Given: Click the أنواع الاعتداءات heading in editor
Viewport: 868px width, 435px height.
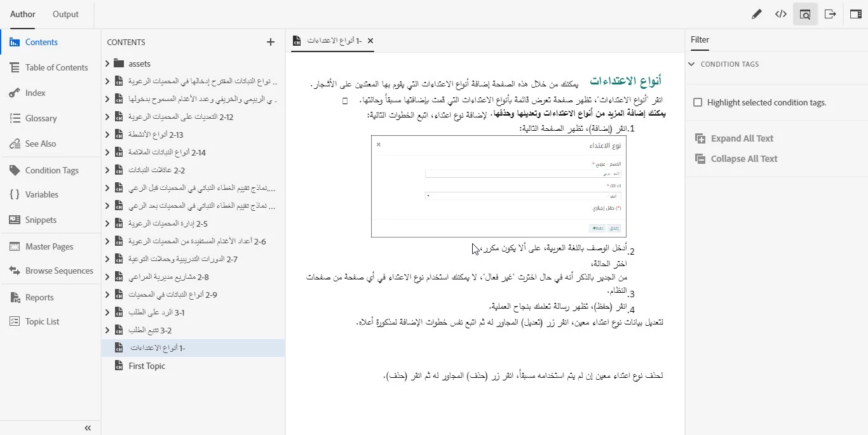Looking at the screenshot, I should [625, 81].
